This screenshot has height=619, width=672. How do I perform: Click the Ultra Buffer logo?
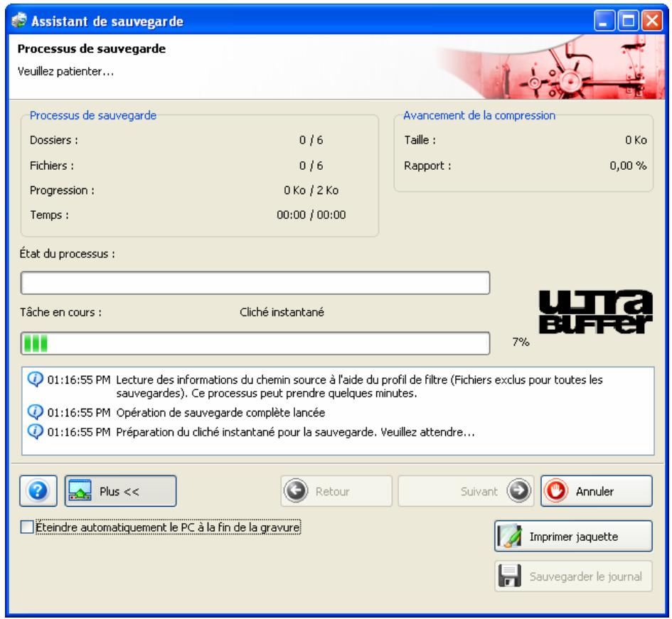point(595,311)
